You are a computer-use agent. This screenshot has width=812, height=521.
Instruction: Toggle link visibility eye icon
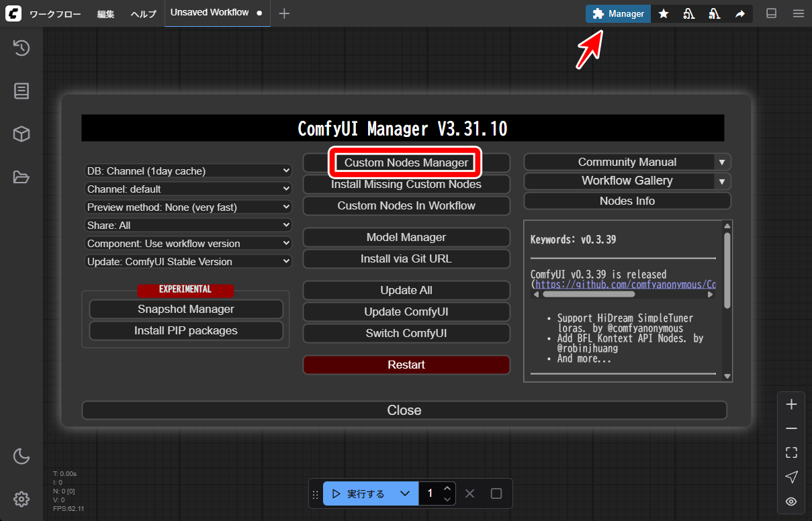pyautogui.click(x=791, y=501)
